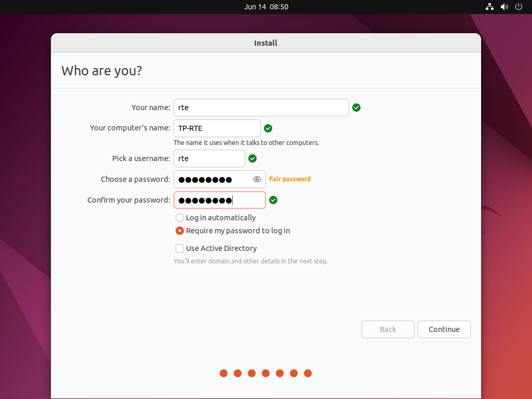
Task: Select Require my password to log in
Action: coord(180,231)
